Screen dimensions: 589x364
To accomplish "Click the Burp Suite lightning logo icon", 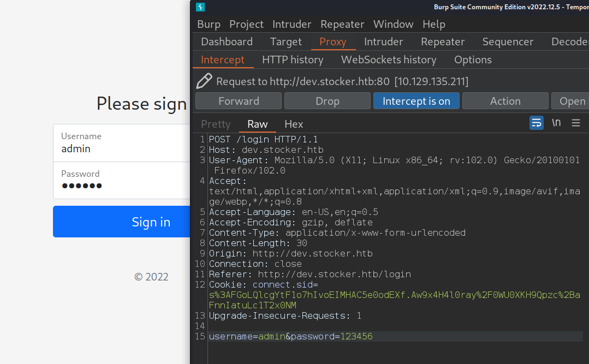I will 200,7.
